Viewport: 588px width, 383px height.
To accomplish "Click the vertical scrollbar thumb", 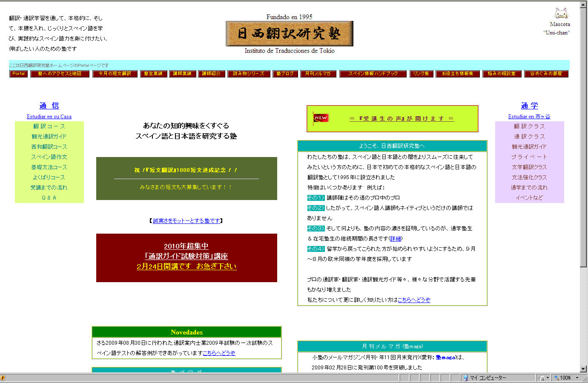I will coord(583,137).
